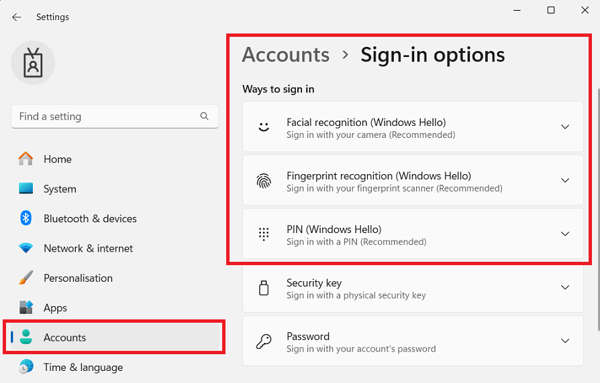Click the back arrow icon
This screenshot has width=600, height=383.
click(x=16, y=17)
